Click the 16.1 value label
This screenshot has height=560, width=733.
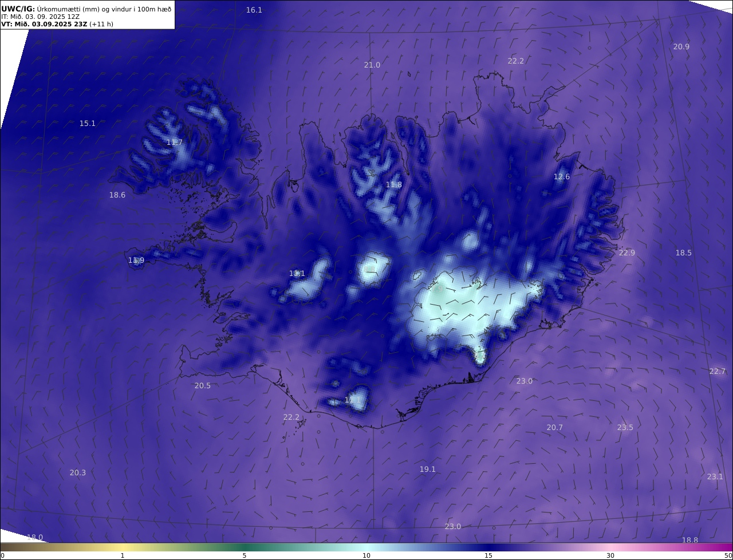[x=254, y=10]
